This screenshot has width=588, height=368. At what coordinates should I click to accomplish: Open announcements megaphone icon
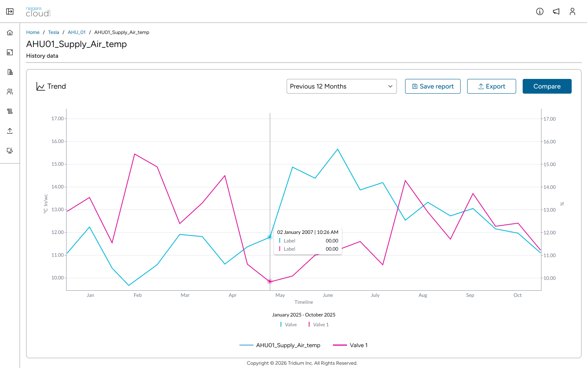[x=556, y=11]
